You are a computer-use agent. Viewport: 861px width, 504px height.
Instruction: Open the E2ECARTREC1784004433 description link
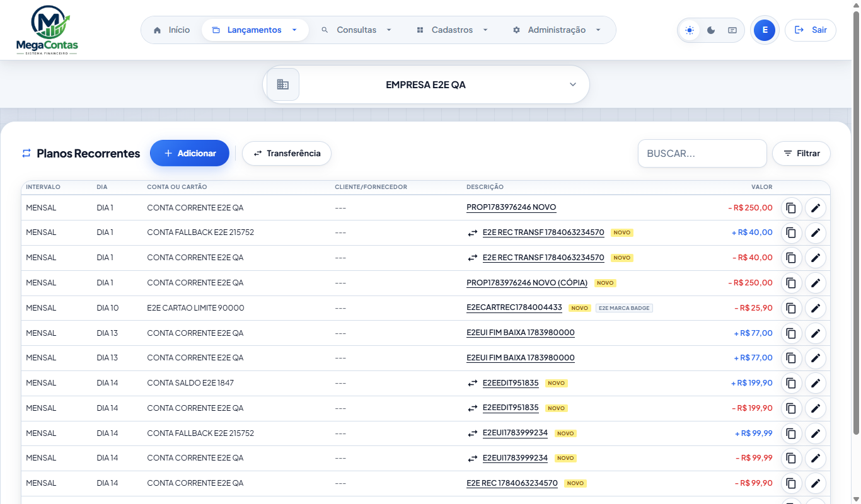[514, 308]
